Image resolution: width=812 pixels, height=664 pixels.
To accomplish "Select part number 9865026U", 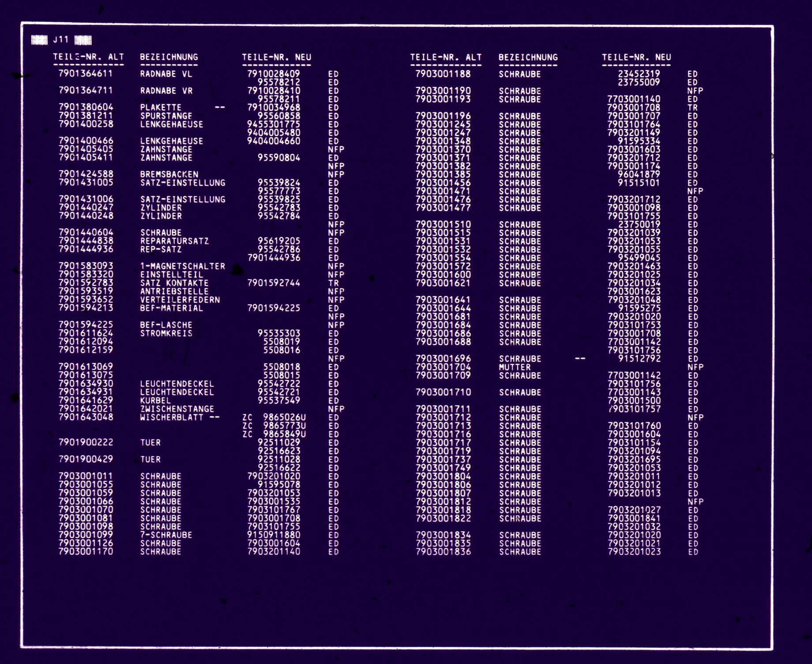I will coord(285,417).
